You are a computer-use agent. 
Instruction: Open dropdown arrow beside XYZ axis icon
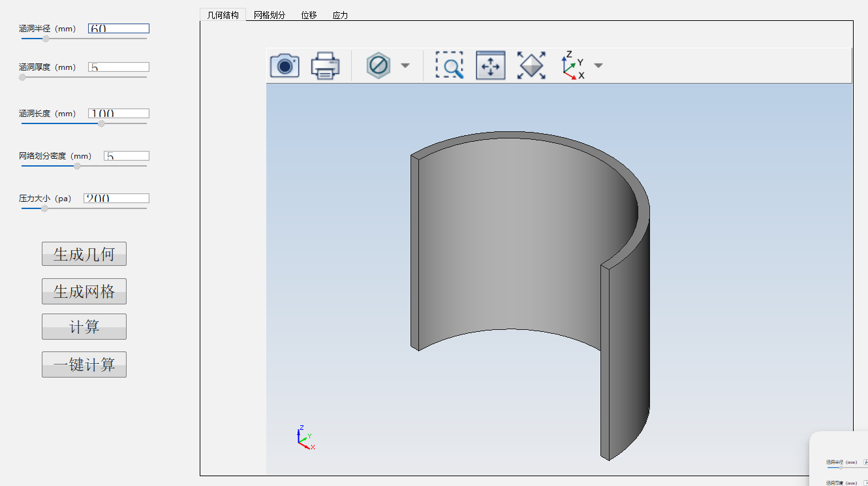tap(598, 66)
